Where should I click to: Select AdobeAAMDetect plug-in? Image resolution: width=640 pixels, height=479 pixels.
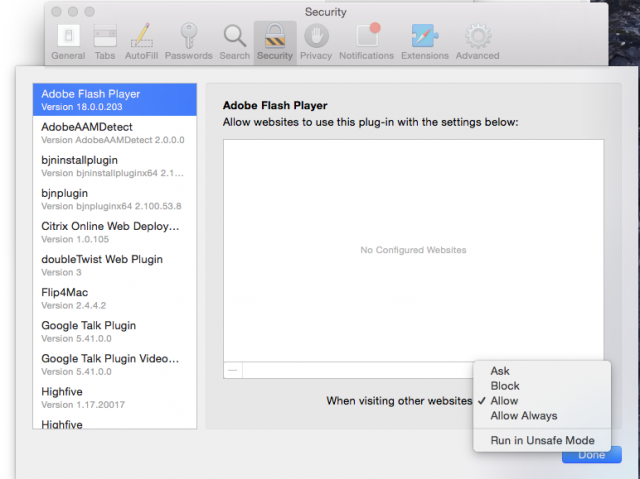[115, 133]
